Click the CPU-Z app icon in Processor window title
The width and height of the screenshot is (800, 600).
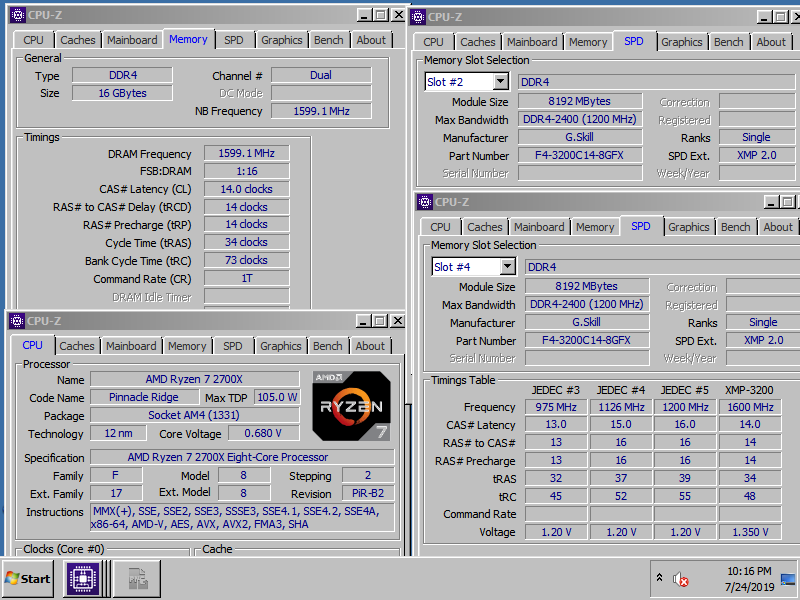(17, 321)
